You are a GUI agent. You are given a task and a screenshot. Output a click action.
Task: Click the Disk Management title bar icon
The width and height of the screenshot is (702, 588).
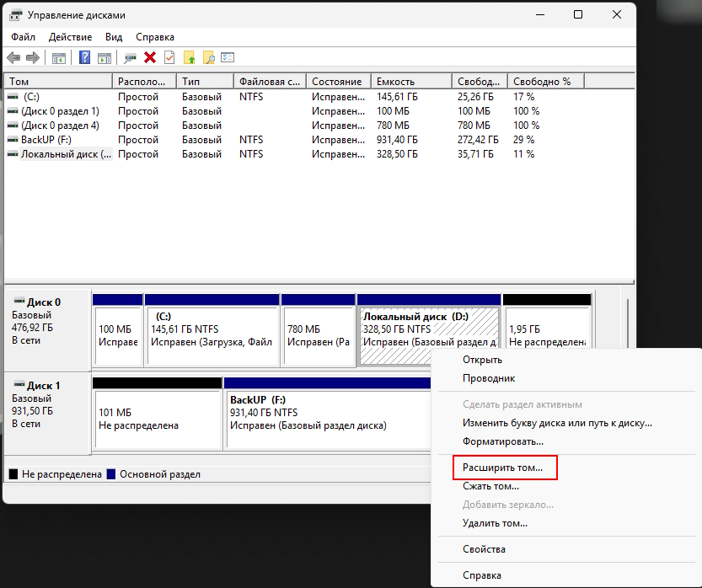tap(16, 15)
